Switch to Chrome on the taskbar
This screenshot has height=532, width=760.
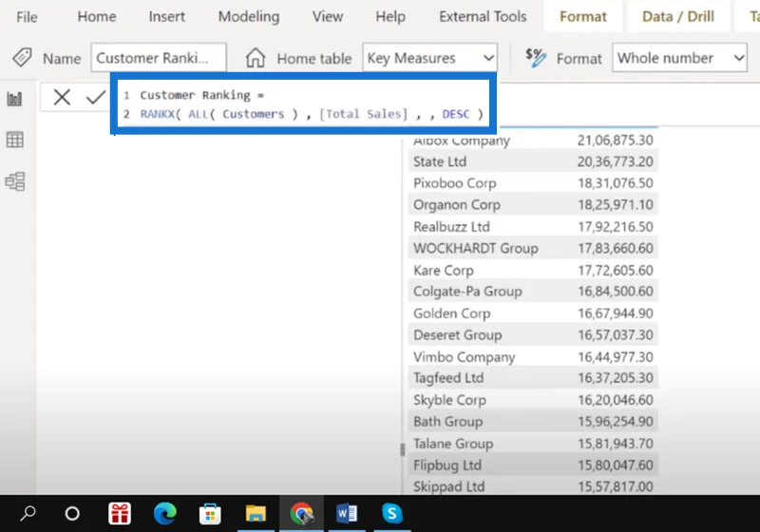301,514
